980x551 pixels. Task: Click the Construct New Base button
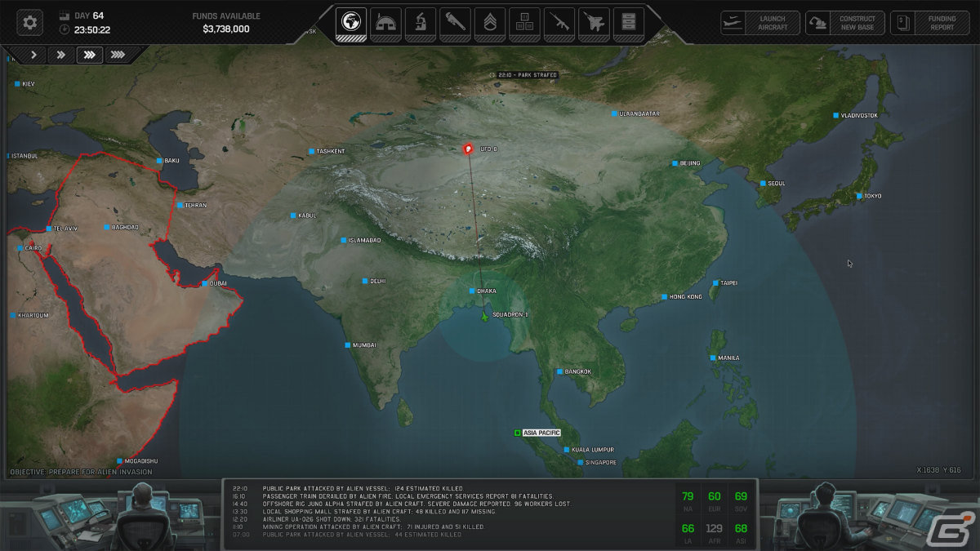coord(844,22)
